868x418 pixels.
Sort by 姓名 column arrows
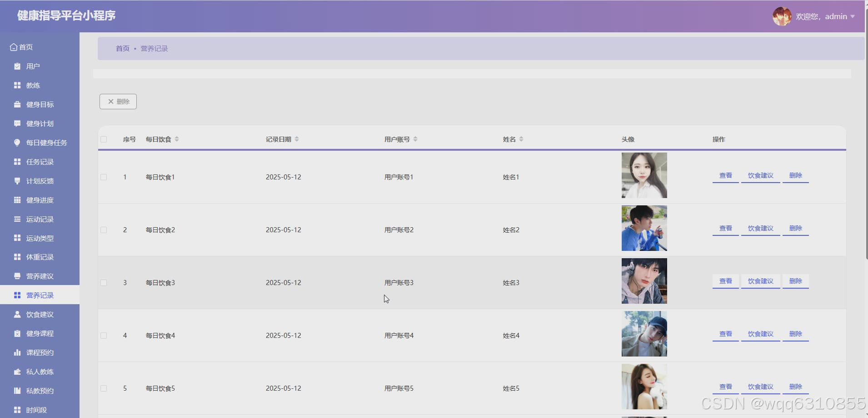[x=521, y=139]
